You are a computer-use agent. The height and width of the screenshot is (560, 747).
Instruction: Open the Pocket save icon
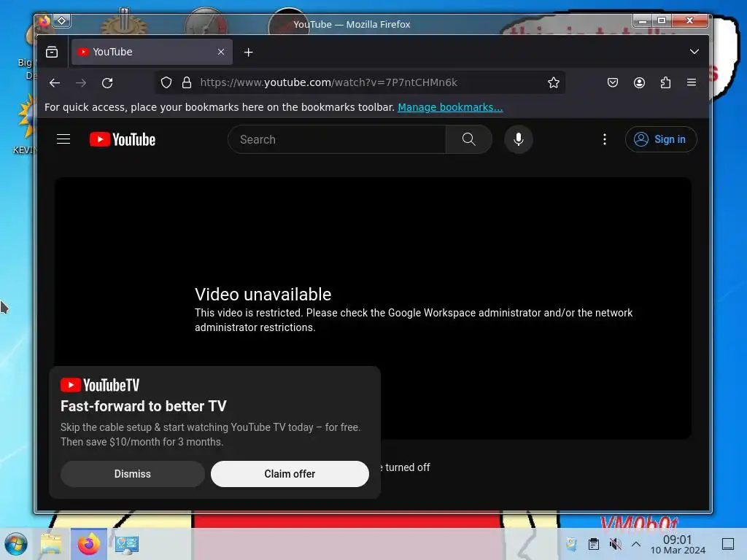pos(613,83)
